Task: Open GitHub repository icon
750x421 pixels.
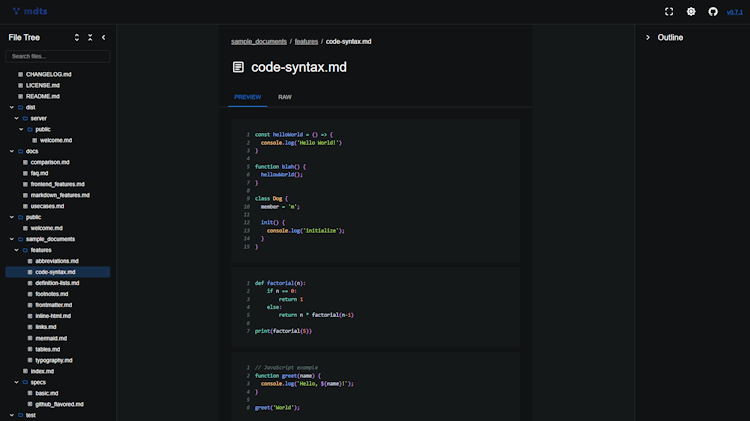Action: 713,11
